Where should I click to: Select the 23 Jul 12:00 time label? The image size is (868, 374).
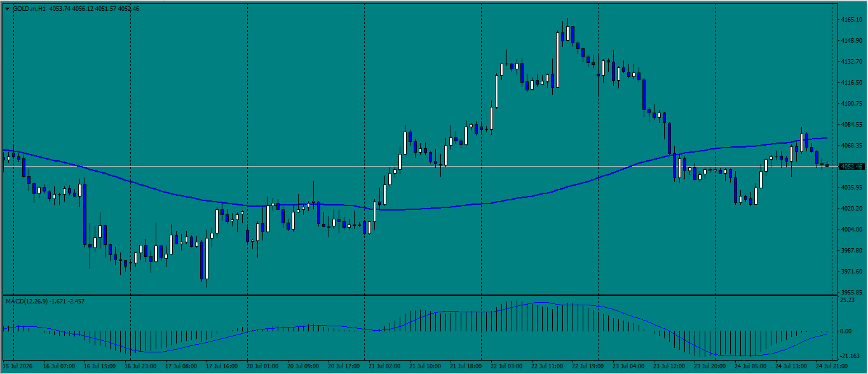pos(670,367)
